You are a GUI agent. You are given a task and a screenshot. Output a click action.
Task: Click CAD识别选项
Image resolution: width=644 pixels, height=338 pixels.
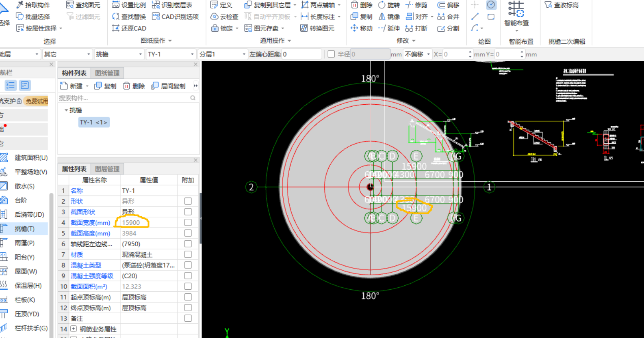coord(175,17)
